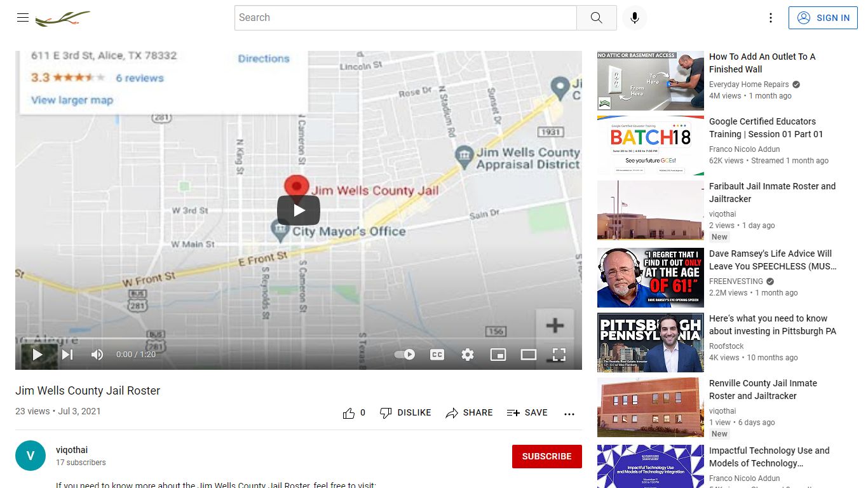This screenshot has height=488, width=868.
Task: Click the '17 subscribers' text
Action: point(81,463)
